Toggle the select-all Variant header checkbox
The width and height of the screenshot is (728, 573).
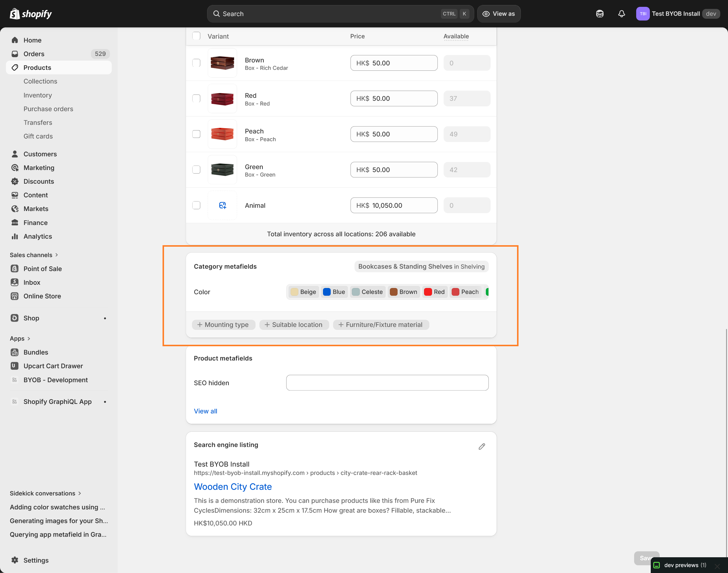click(x=196, y=36)
